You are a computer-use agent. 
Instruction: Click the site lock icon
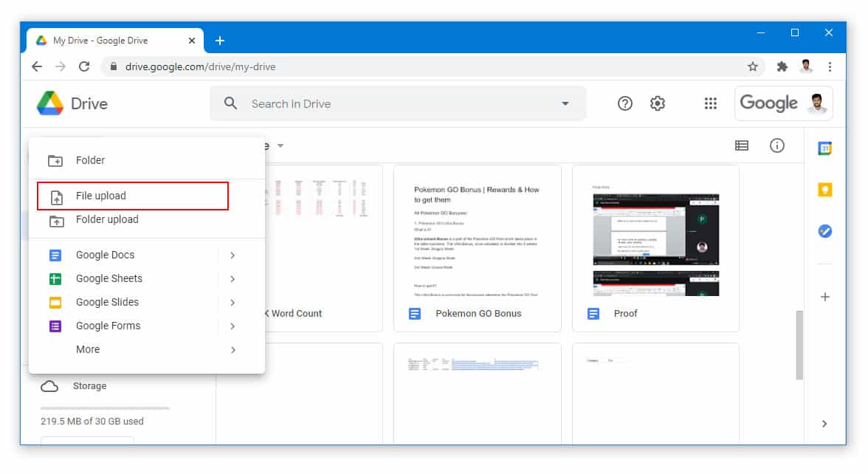click(114, 66)
